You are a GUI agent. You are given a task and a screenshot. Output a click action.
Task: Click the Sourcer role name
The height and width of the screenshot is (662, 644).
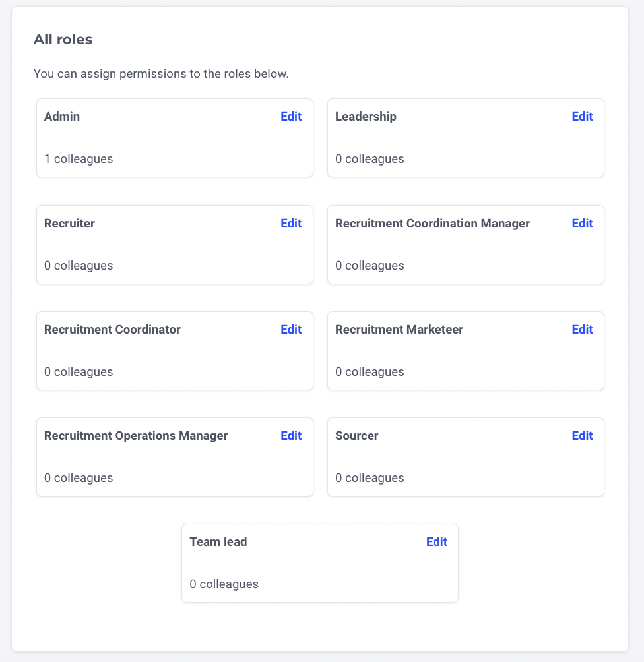coord(357,436)
